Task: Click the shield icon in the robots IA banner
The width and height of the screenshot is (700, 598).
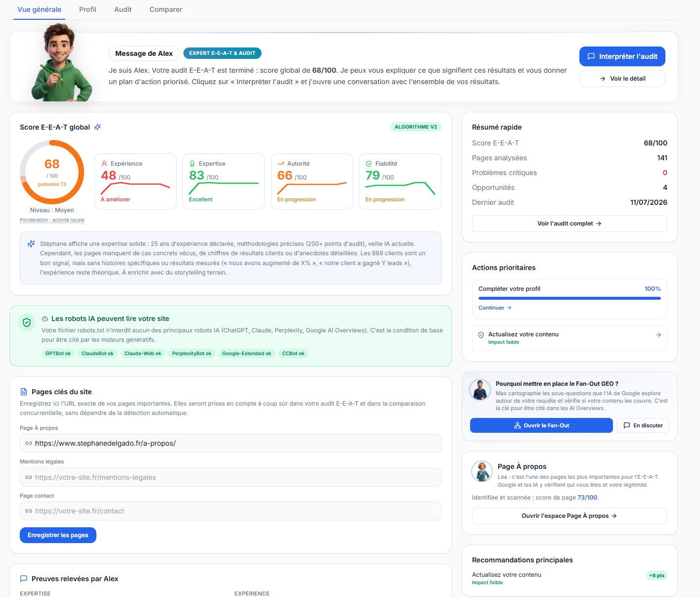Action: pos(27,322)
